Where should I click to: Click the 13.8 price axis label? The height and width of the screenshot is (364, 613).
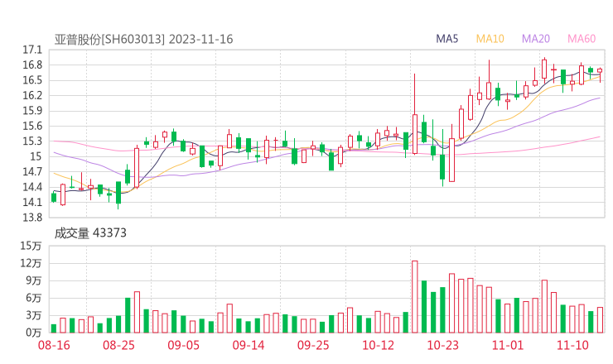[x=32, y=218]
